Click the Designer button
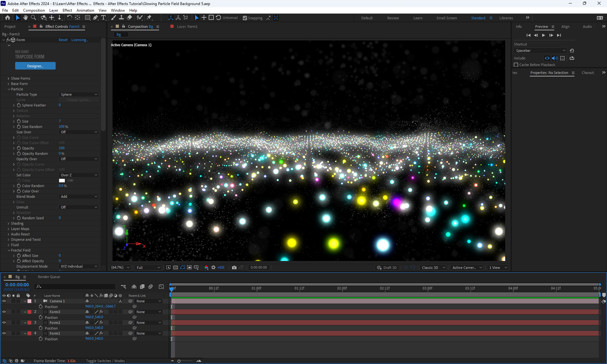Viewport: 607px width, 364px height. click(35, 66)
